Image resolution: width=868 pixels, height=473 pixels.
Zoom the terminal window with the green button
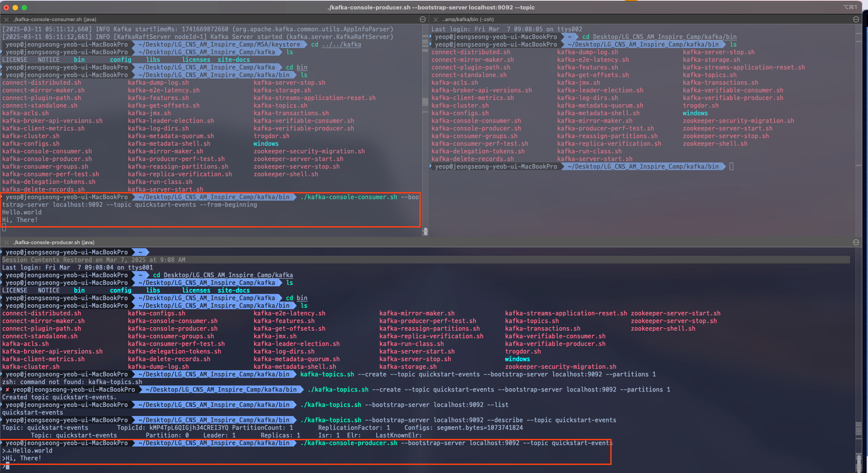[24, 8]
